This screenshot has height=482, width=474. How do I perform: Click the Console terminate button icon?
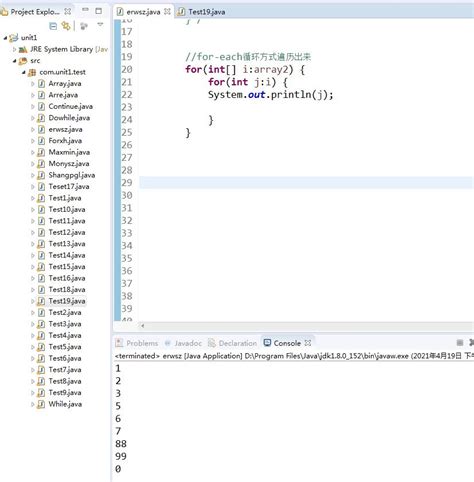(460, 343)
